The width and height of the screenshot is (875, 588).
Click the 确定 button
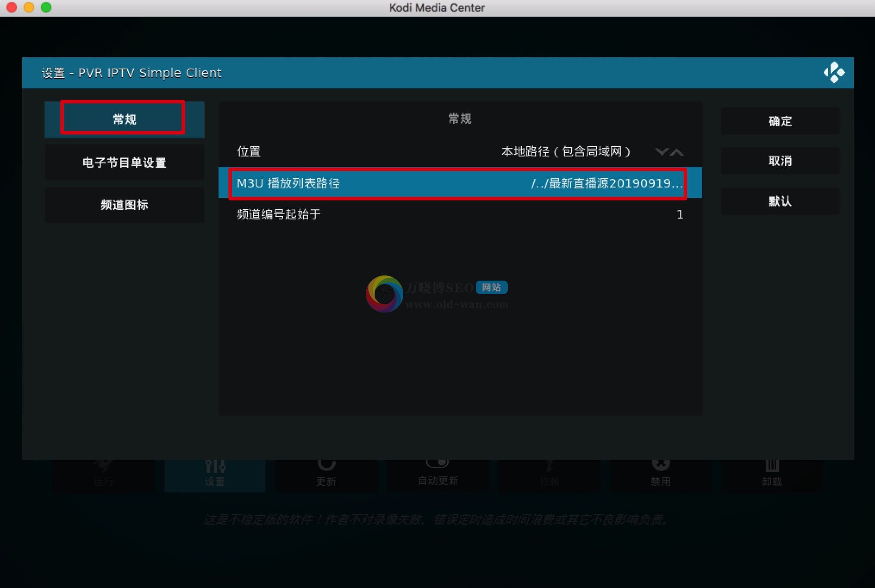(x=780, y=121)
